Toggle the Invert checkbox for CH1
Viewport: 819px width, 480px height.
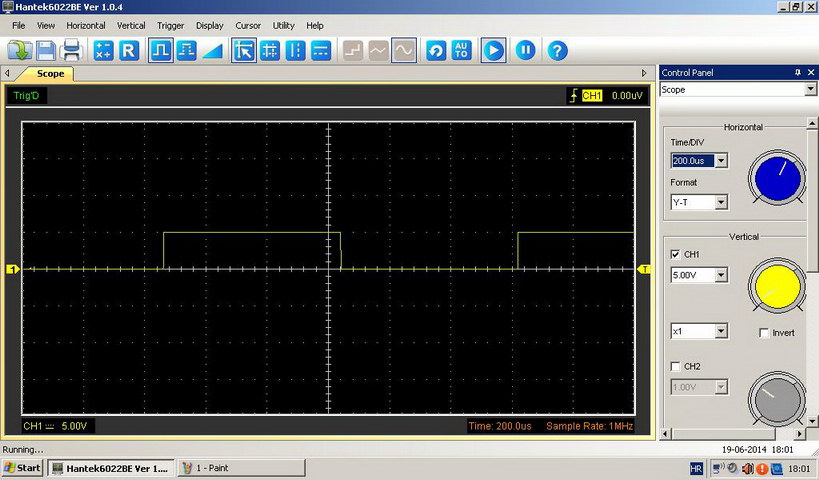(764, 332)
